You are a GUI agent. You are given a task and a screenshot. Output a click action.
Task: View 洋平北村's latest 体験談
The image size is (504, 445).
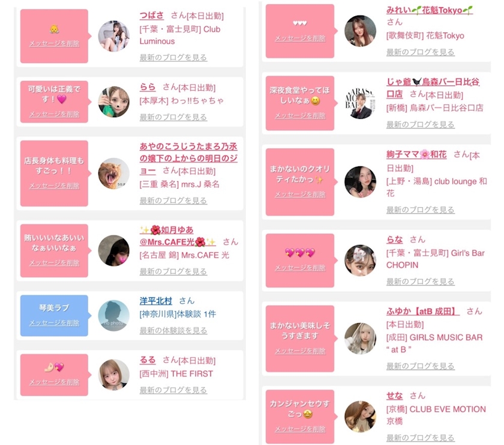click(x=173, y=330)
